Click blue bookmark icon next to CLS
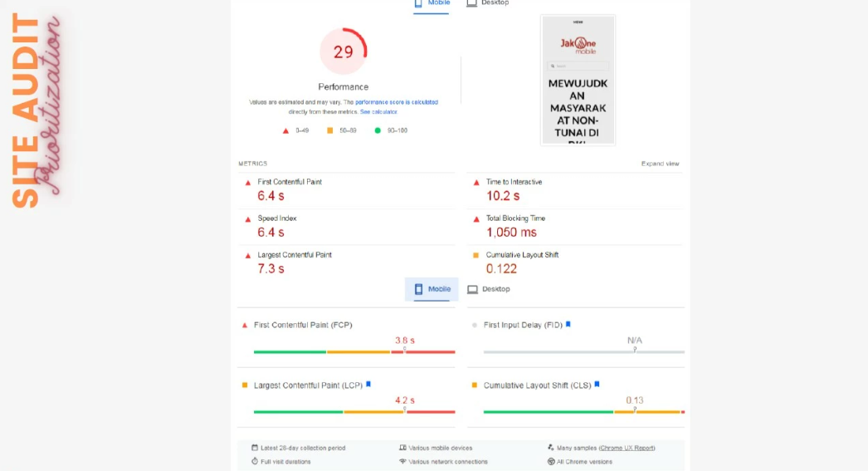Image resolution: width=868 pixels, height=471 pixels. pyautogui.click(x=597, y=385)
